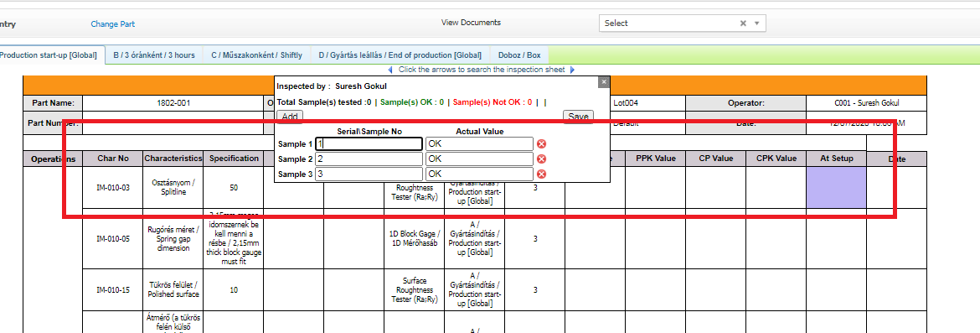This screenshot has width=980, height=333.
Task: Edit Sample 1 actual value field
Action: click(479, 144)
